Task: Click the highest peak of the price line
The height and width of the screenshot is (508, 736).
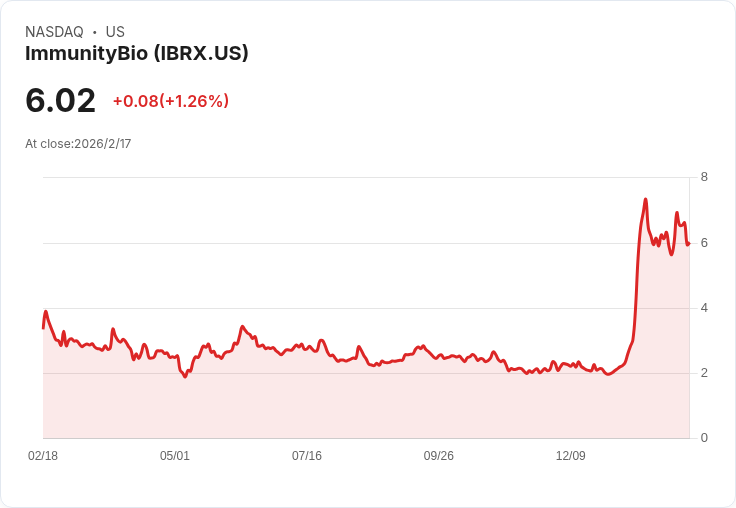Action: pos(646,199)
